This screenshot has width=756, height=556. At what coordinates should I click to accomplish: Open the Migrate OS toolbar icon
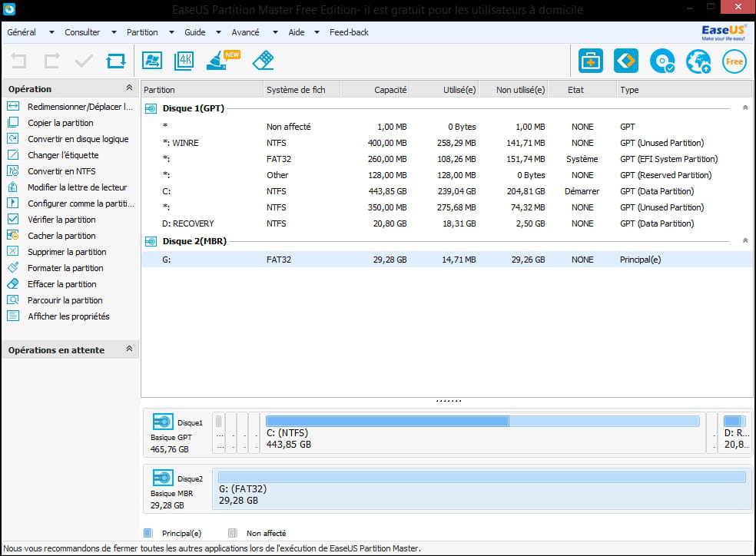(152, 61)
